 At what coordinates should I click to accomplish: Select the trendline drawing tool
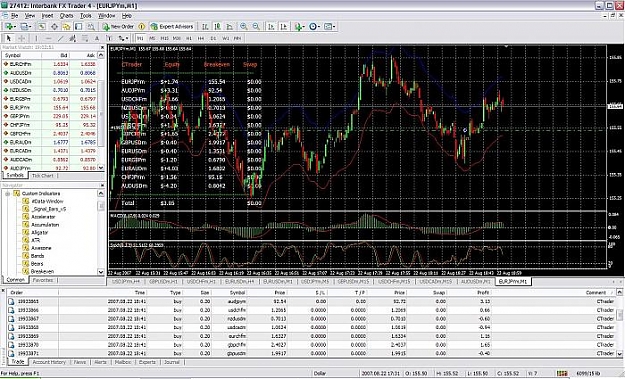pyautogui.click(x=61, y=38)
